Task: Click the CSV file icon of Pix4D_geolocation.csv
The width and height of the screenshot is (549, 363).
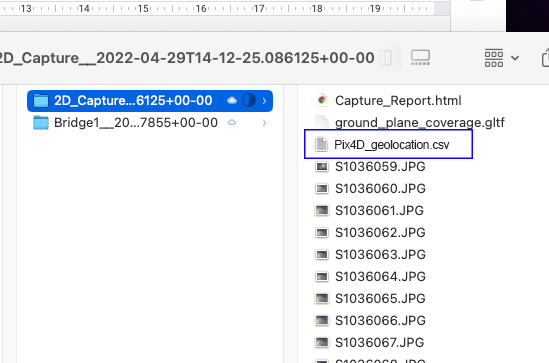Action: (321, 144)
